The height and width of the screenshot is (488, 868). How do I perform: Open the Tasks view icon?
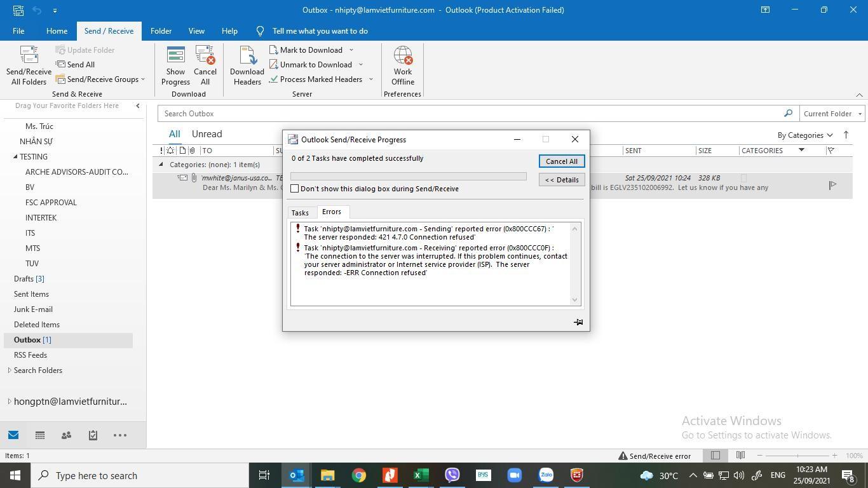point(93,435)
